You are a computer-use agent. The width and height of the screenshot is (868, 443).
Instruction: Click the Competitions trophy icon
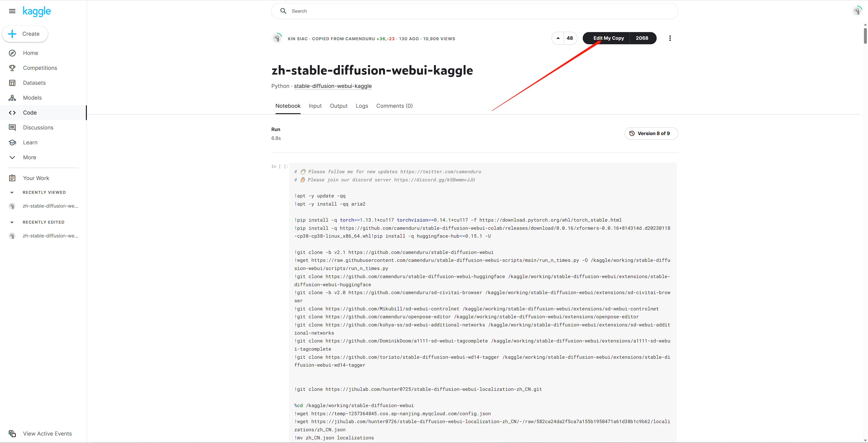point(12,68)
